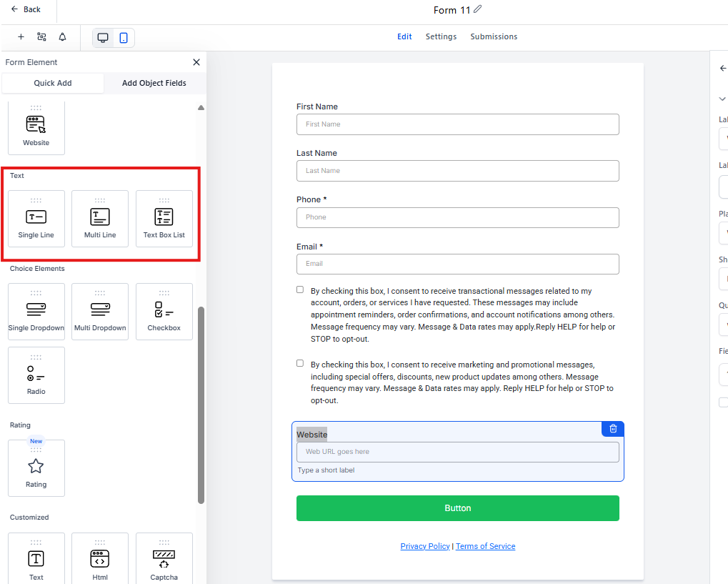Image resolution: width=728 pixels, height=584 pixels.
Task: Tick the marketing messages consent checkbox
Action: 300,363
